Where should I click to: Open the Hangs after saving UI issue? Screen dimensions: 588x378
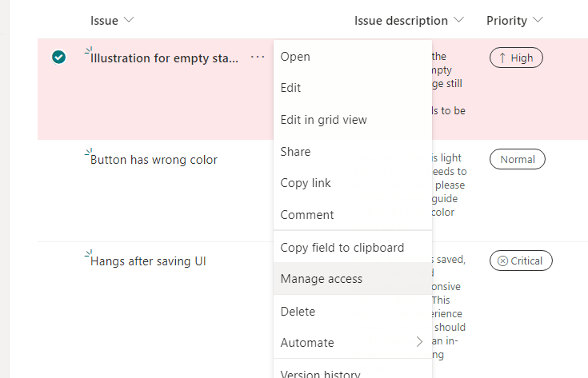(x=148, y=261)
